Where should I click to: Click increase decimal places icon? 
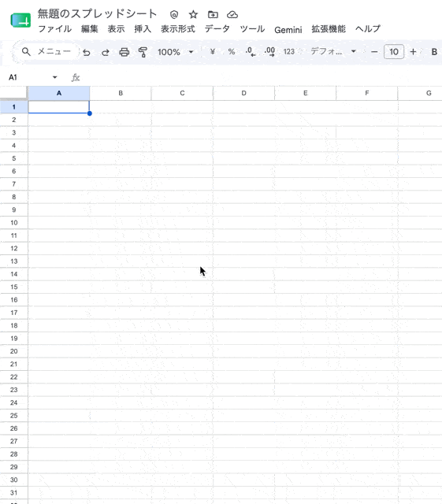(x=269, y=52)
